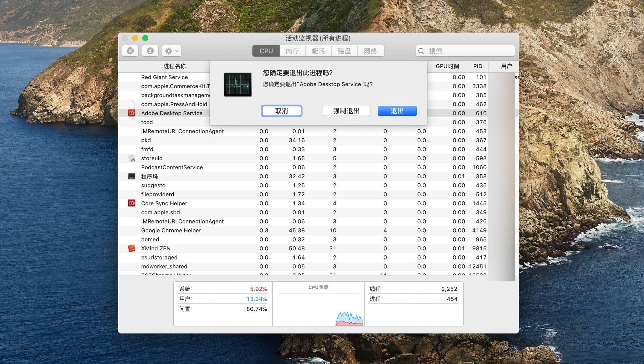This screenshot has height=364, width=644.
Task: Sort by the PID column header
Action: pyautogui.click(x=478, y=66)
